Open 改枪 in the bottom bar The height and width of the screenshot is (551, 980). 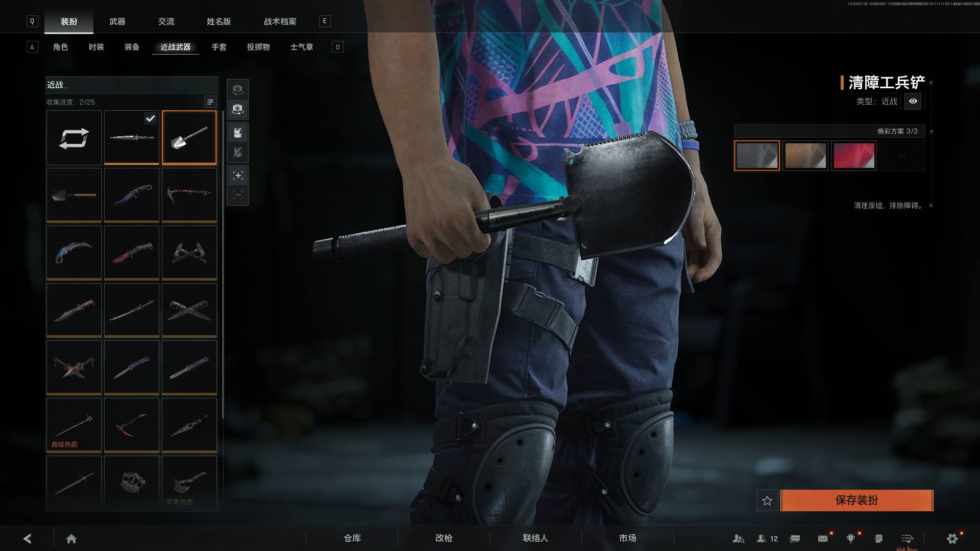[444, 538]
